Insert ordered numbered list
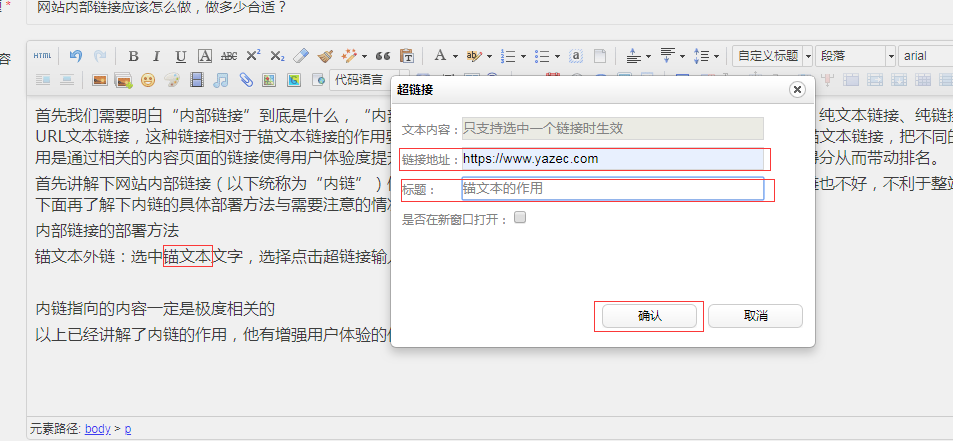The width and height of the screenshot is (953, 441). [506, 56]
